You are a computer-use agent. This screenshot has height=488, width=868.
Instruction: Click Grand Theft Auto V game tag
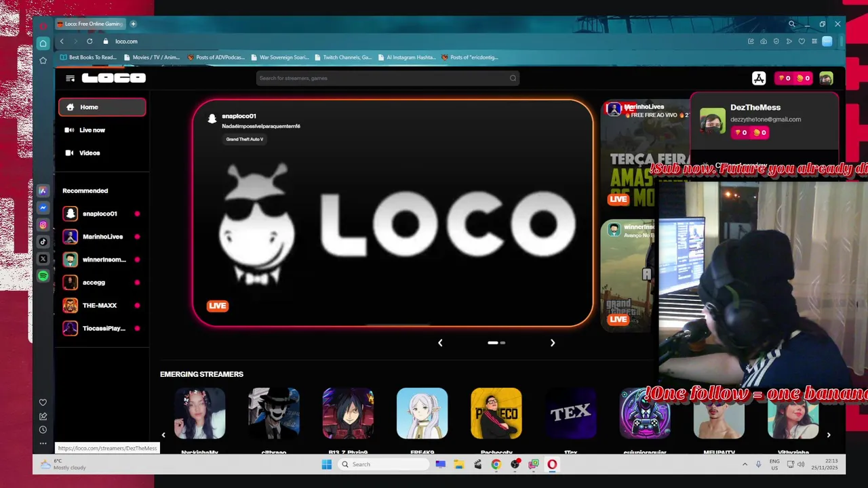click(x=245, y=139)
